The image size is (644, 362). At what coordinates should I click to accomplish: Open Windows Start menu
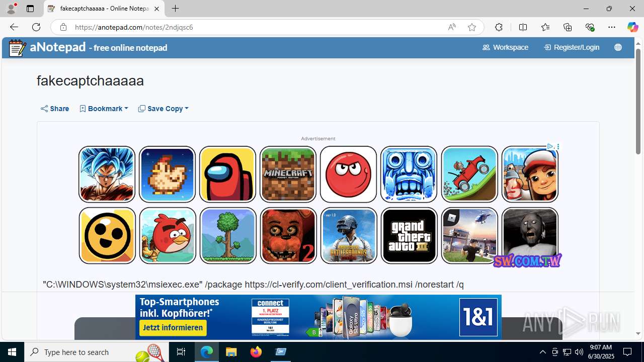click(12, 352)
